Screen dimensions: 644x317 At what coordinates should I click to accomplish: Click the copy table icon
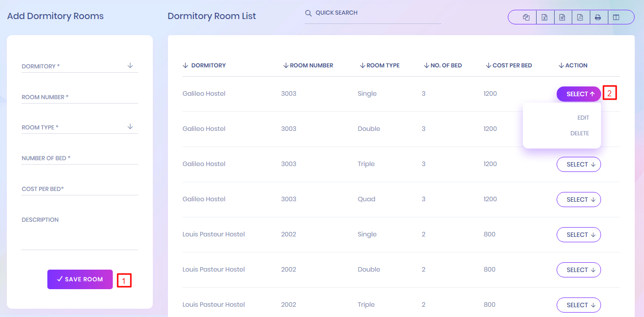point(526,18)
